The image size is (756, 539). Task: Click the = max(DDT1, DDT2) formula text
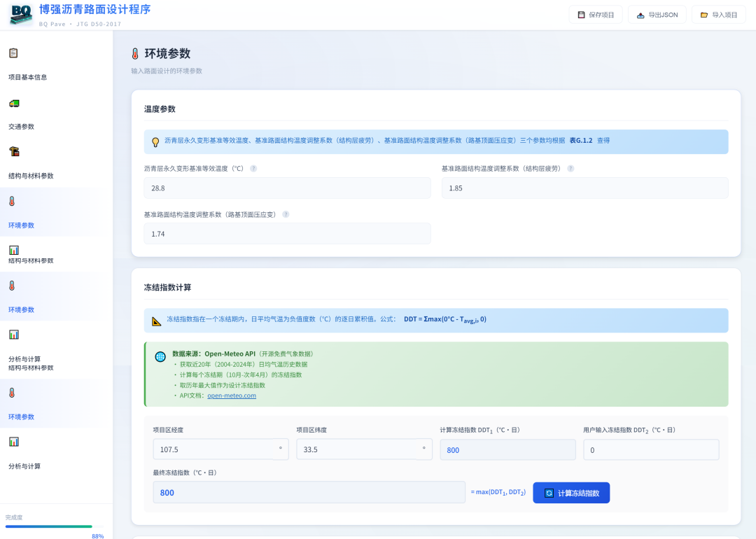click(498, 492)
